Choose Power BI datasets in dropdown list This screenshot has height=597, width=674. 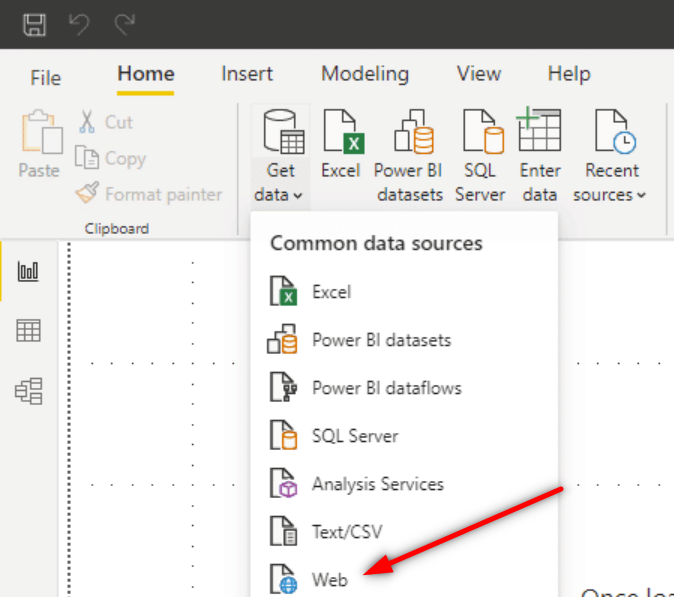click(x=404, y=340)
